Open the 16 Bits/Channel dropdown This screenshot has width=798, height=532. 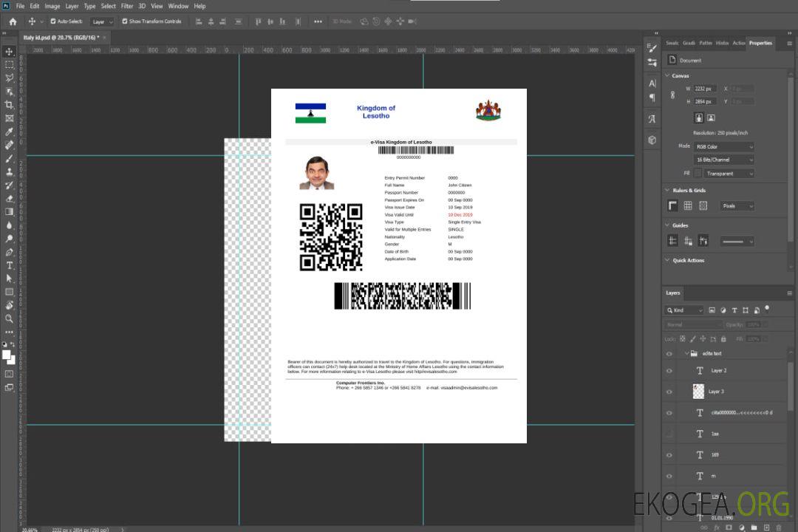723,160
